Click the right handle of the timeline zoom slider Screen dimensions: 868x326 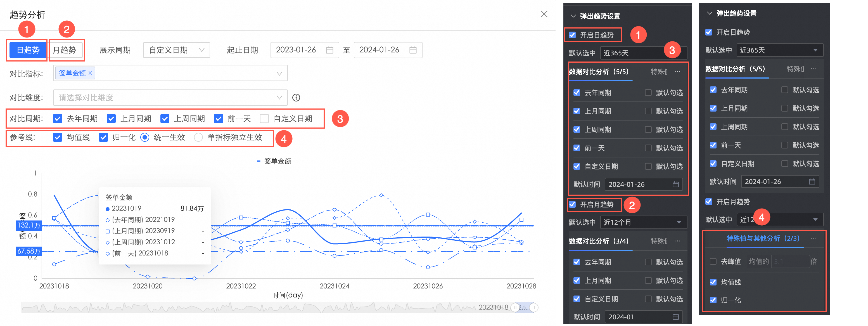coord(534,308)
